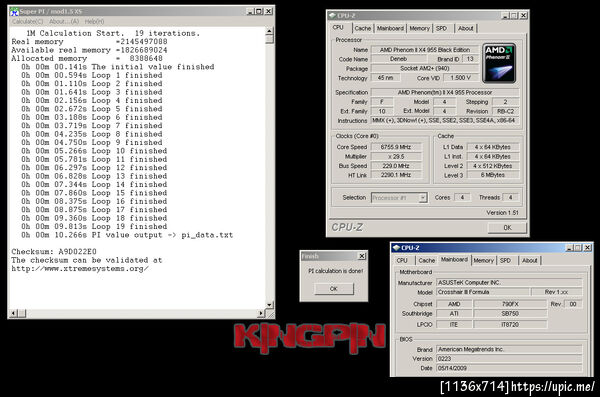
Task: Open Cache tab in lower CPU-Z window
Action: pos(426,260)
